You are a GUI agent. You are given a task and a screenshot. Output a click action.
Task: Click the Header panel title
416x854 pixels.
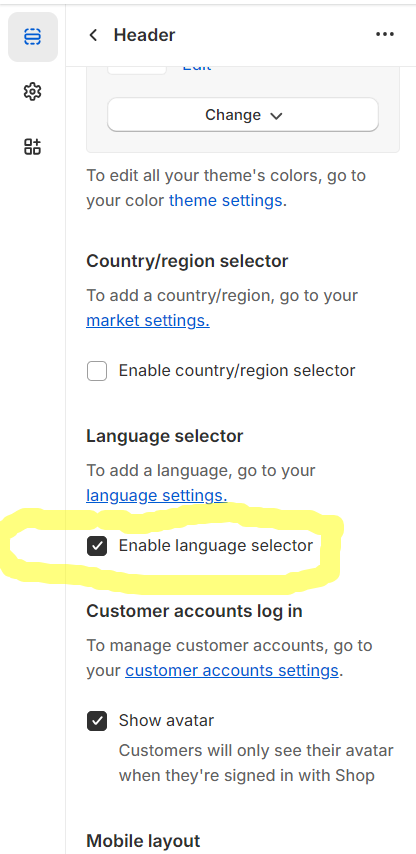(144, 35)
